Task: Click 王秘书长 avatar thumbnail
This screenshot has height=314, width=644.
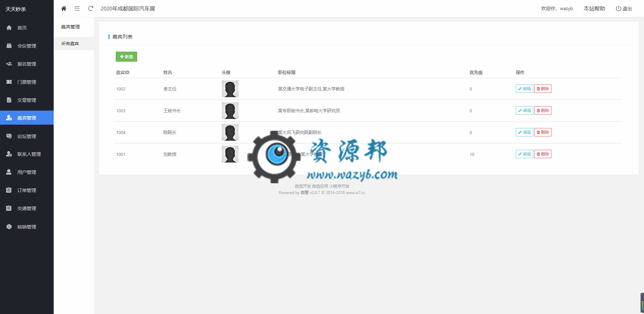Action: (x=230, y=111)
